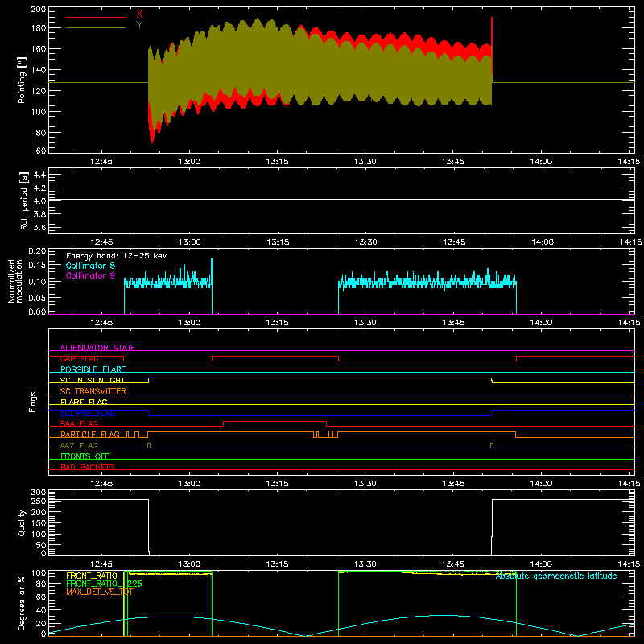Click the olive Y legend label
Screen dimensions: 644x644
coord(139,25)
